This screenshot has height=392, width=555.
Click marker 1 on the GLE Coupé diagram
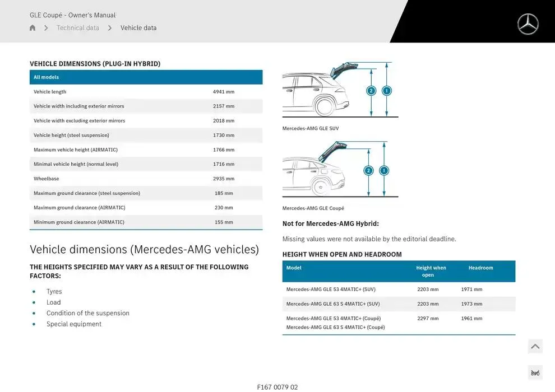click(384, 170)
